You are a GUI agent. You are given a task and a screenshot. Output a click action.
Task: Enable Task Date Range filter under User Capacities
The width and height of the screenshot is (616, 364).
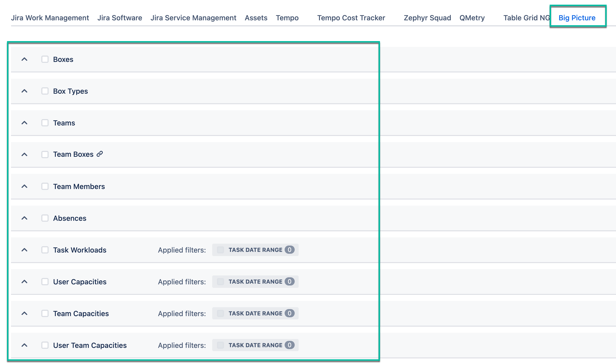[220, 282]
